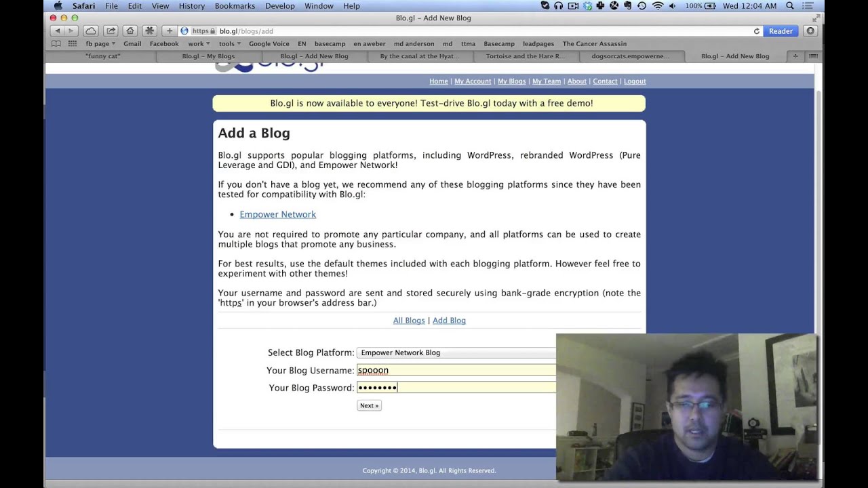Go to My Account nav link

(x=473, y=81)
